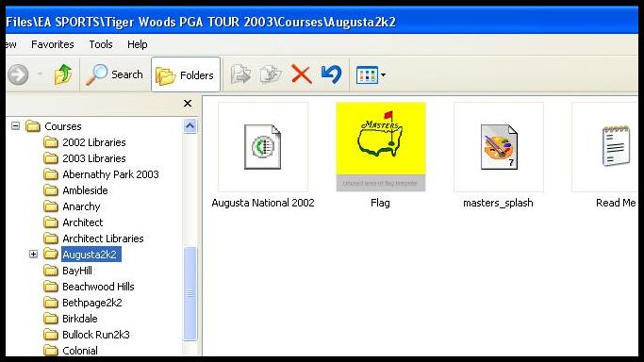Click the blue Undo arrow icon
Image resolution: width=644 pixels, height=362 pixels.
coord(331,74)
